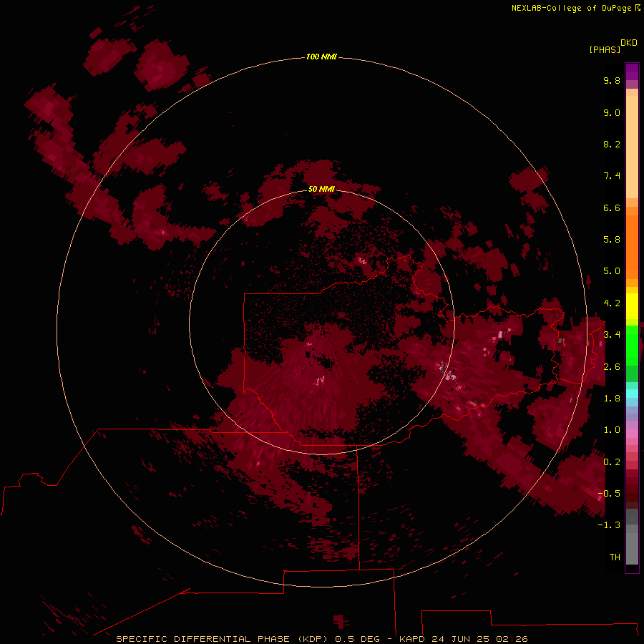Click the 5.8 color scale value
Image resolution: width=644 pixels, height=644 pixels.
pyautogui.click(x=612, y=240)
